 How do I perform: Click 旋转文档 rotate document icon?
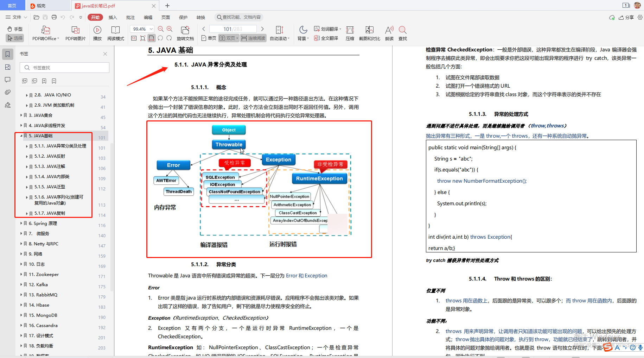[x=185, y=30]
